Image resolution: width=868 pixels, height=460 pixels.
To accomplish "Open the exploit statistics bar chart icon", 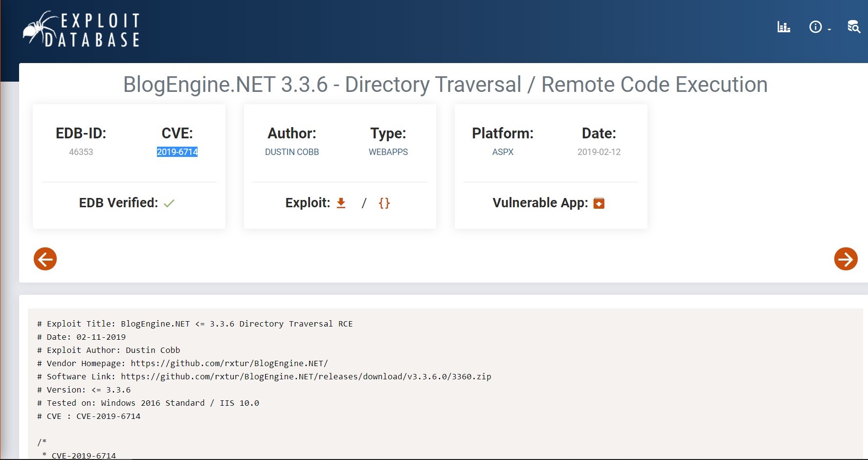I will [x=784, y=27].
